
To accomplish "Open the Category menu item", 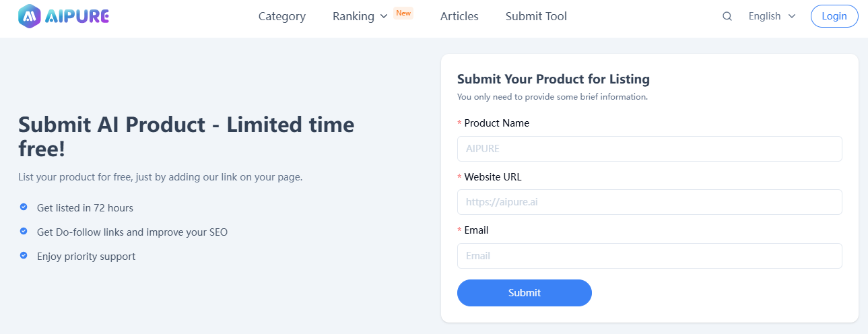I will tap(282, 16).
